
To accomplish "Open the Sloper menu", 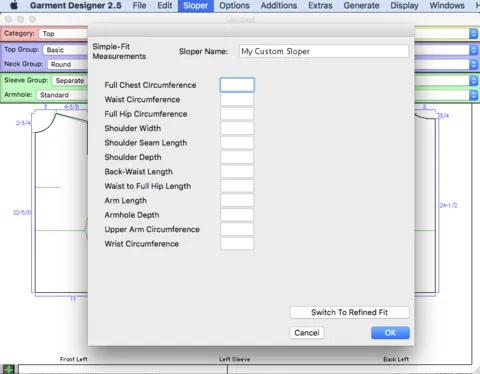I will pyautogui.click(x=196, y=6).
